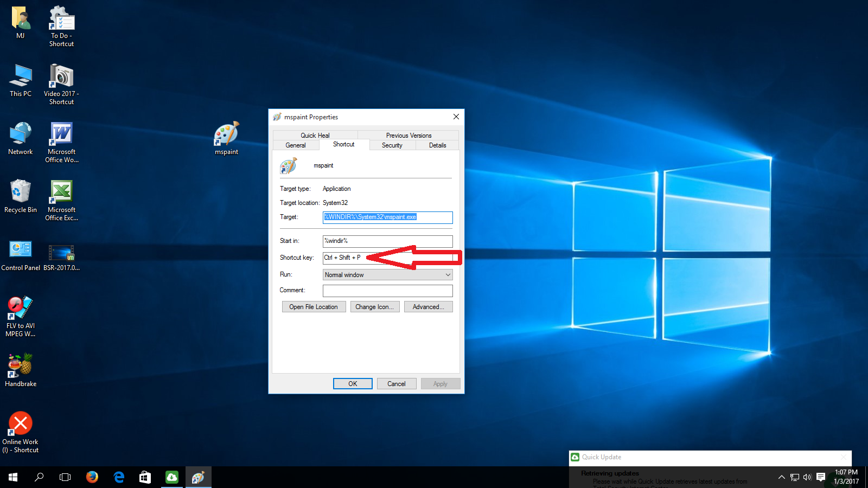Switch to the Quick Heal tab
Screen dimensions: 868x488
point(315,136)
